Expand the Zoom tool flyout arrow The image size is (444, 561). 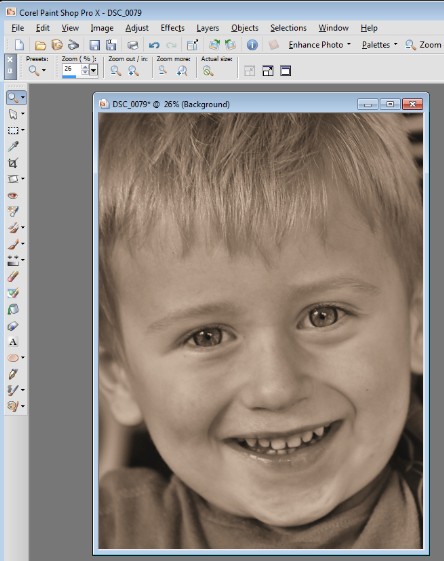23,97
